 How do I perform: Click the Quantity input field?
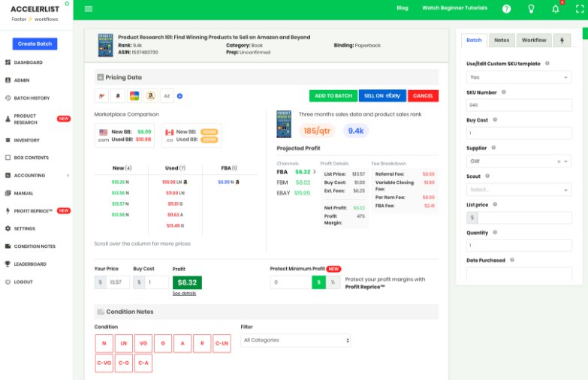click(x=519, y=246)
